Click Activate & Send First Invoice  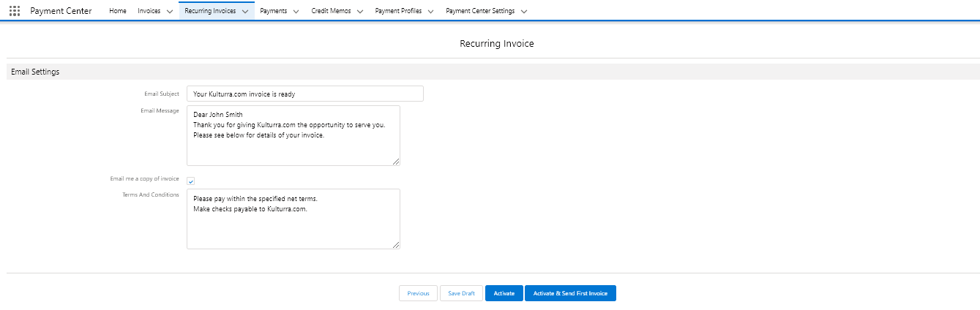click(570, 293)
